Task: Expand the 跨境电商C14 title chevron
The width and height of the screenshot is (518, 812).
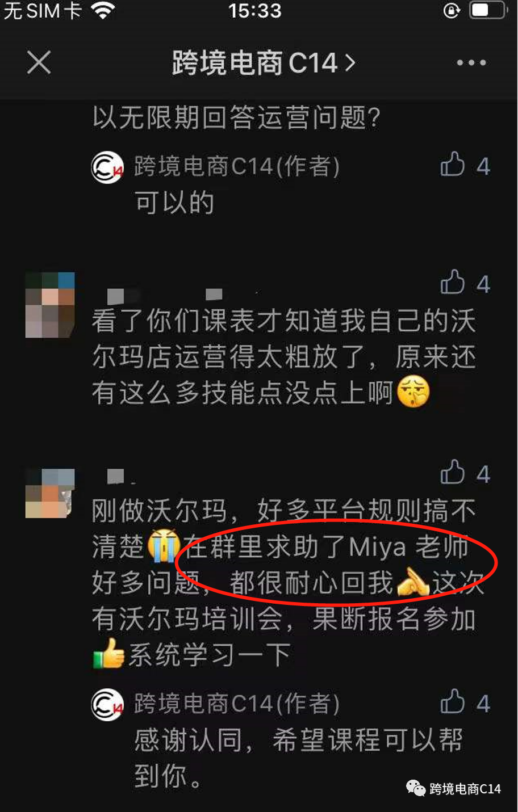Action: click(350, 62)
